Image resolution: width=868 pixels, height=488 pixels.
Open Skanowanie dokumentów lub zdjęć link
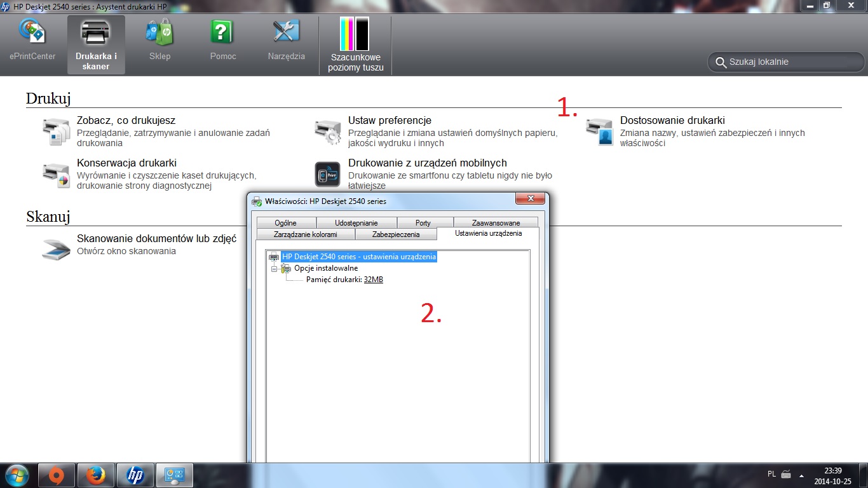tap(156, 238)
